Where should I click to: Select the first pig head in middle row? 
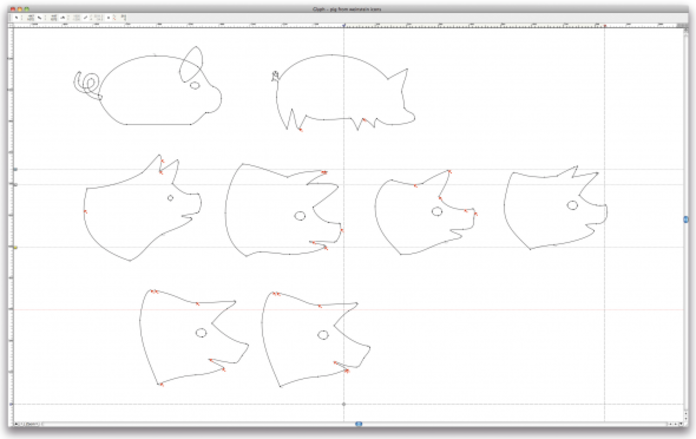pyautogui.click(x=142, y=208)
